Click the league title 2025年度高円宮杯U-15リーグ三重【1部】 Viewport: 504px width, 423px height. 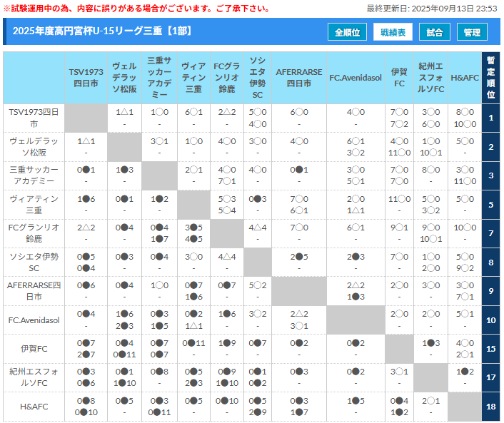click(104, 31)
